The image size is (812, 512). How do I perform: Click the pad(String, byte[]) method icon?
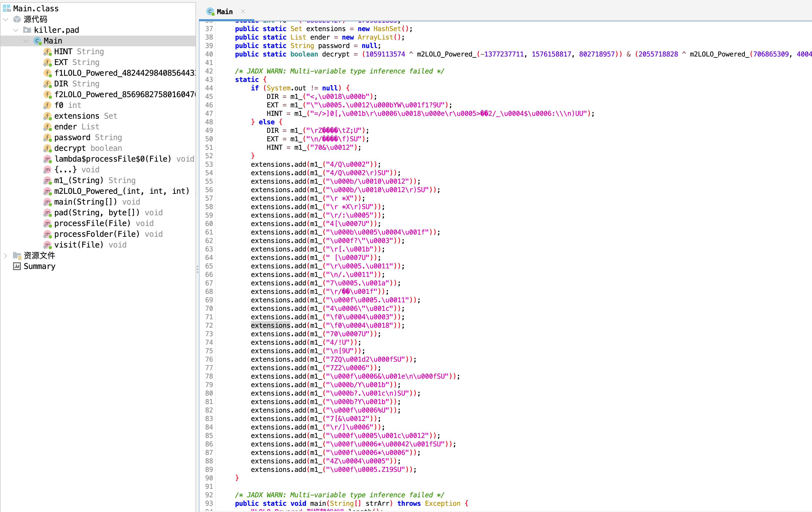click(x=47, y=213)
